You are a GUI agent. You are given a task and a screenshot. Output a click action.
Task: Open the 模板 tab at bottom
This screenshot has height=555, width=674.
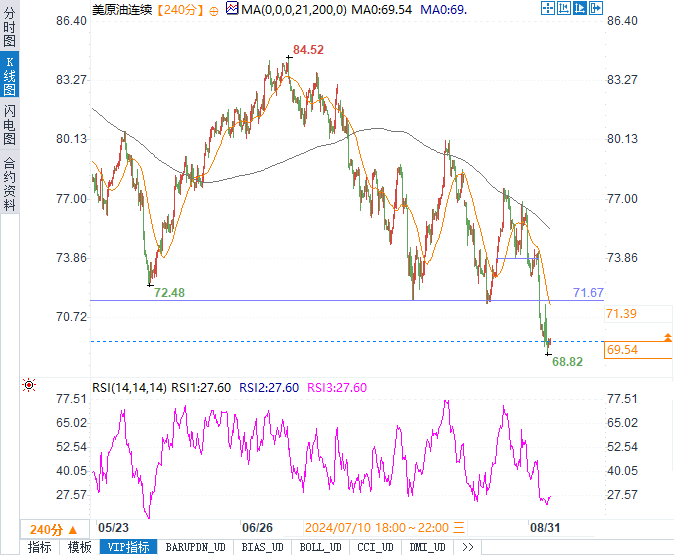(x=80, y=547)
